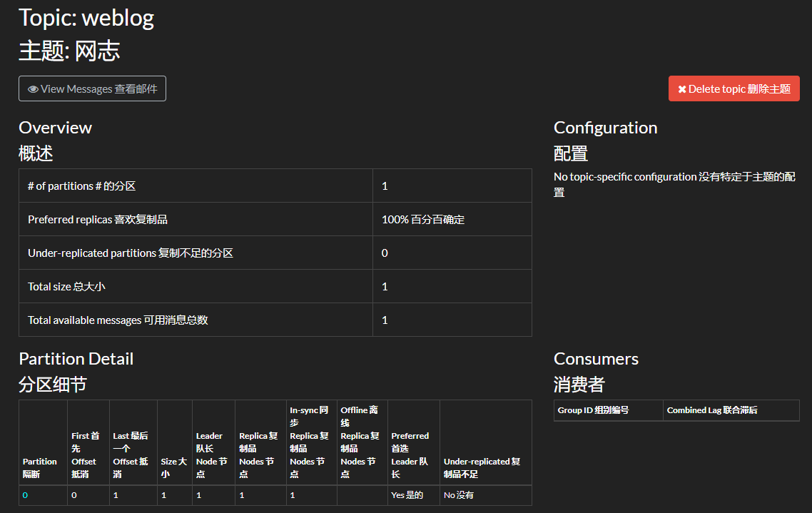Click the eye icon in View Messages

click(x=33, y=89)
